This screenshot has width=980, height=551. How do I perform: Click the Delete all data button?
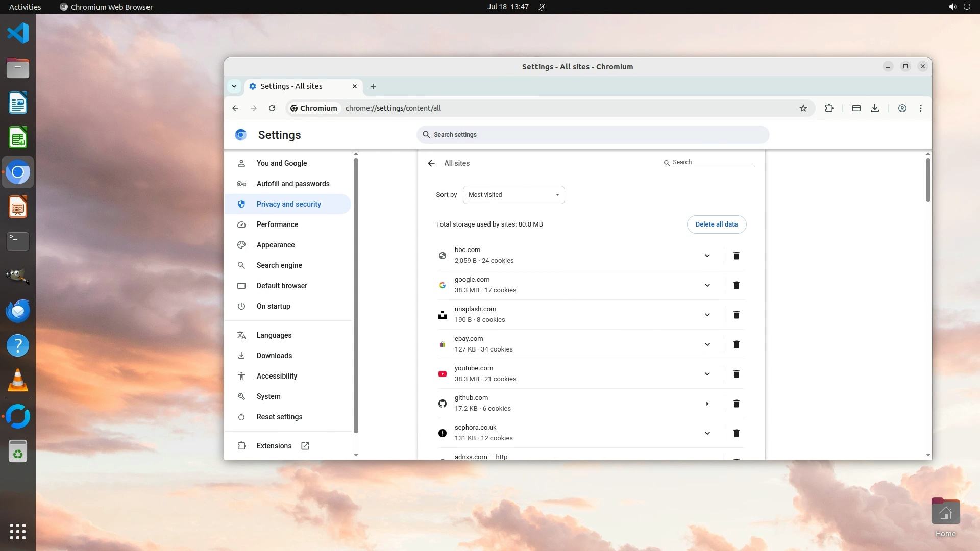pyautogui.click(x=716, y=224)
